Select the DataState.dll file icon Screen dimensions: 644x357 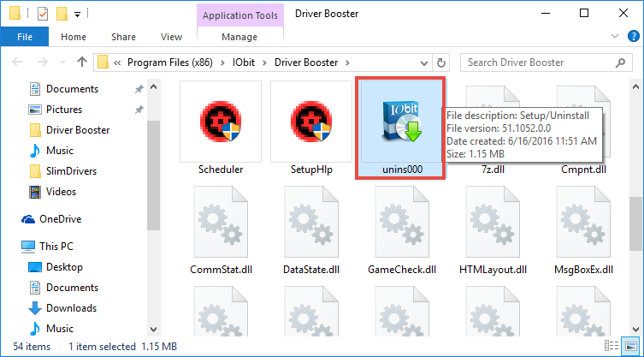tap(311, 222)
